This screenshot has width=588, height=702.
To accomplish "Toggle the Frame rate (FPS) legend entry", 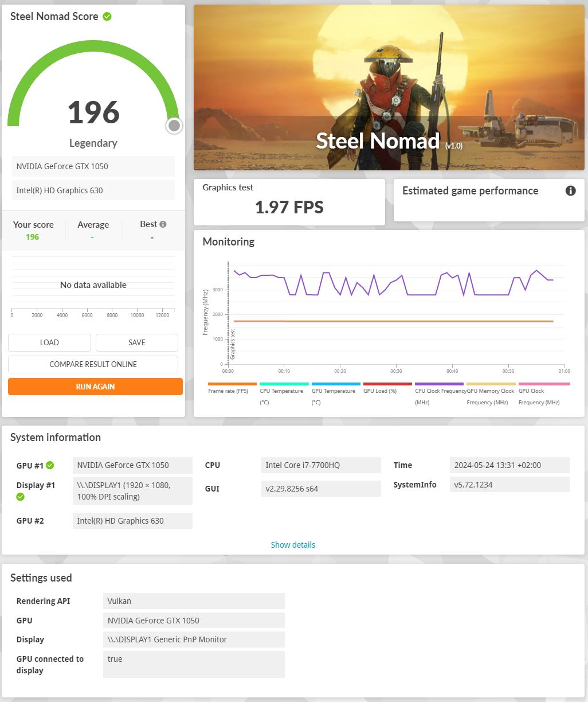I will tap(232, 388).
